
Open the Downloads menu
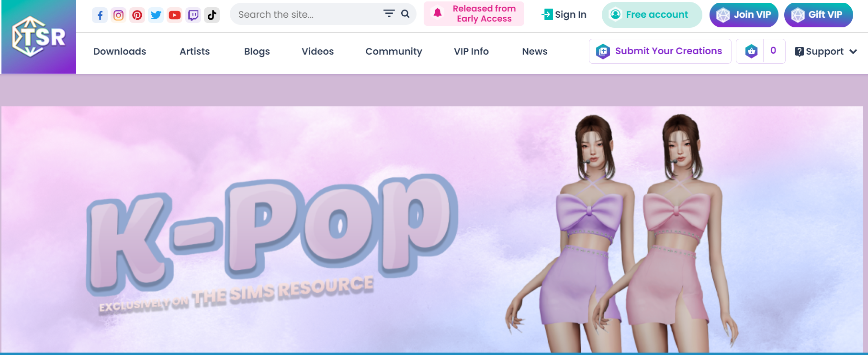120,51
